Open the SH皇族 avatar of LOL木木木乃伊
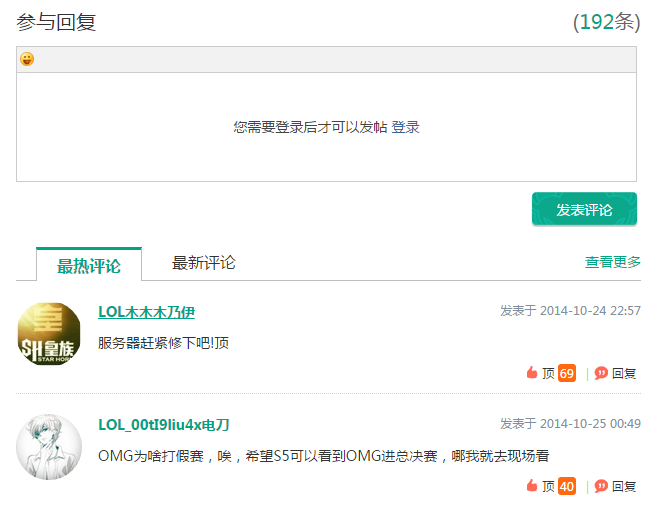 (49, 334)
